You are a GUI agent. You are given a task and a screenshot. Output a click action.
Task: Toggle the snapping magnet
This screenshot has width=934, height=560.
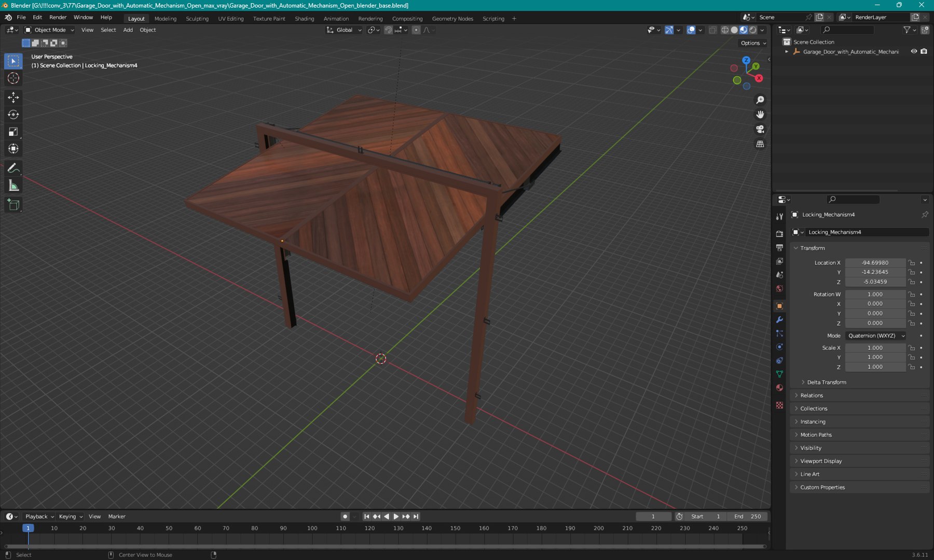388,30
